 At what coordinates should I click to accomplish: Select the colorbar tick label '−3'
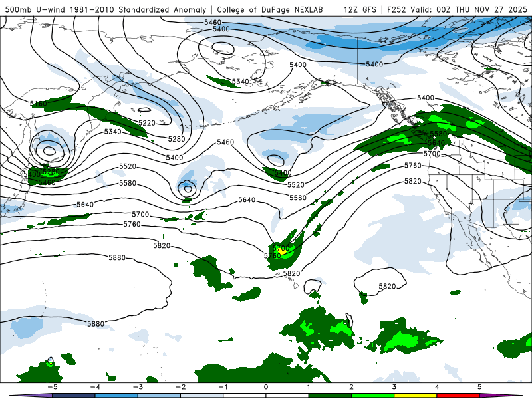click(x=138, y=387)
